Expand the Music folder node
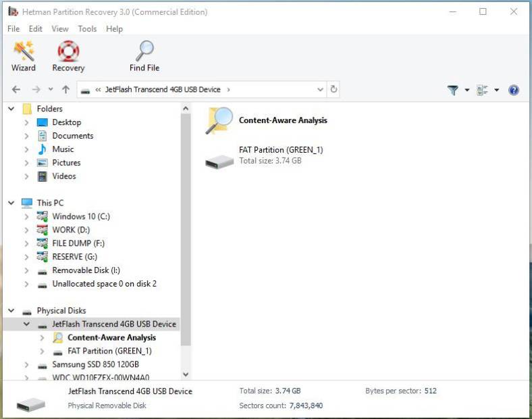The image size is (532, 419). pyautogui.click(x=26, y=149)
